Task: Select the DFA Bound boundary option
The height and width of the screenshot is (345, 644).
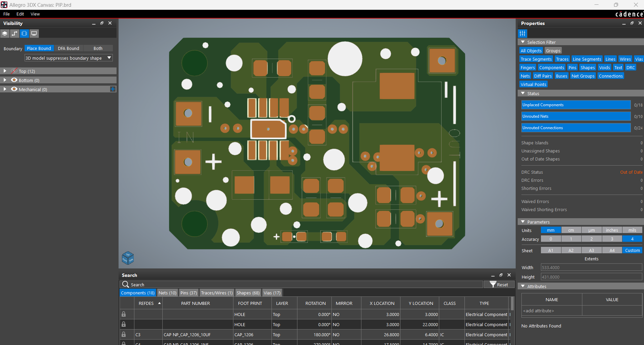Action: pos(68,49)
